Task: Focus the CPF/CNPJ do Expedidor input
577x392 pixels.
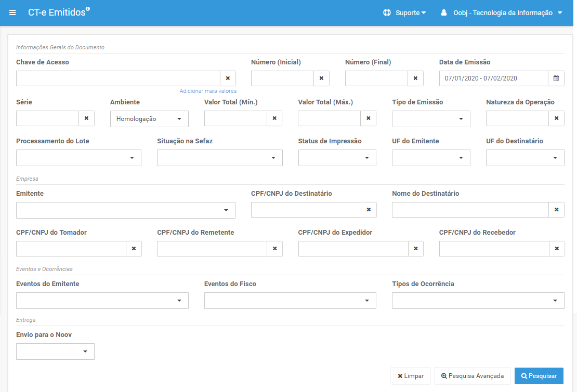Action: point(353,249)
